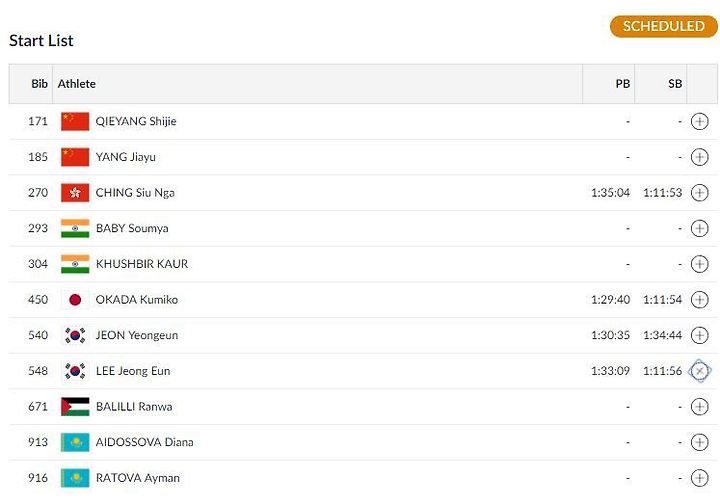Select SB time 1:34:44
The width and height of the screenshot is (720, 504).
pyautogui.click(x=663, y=335)
